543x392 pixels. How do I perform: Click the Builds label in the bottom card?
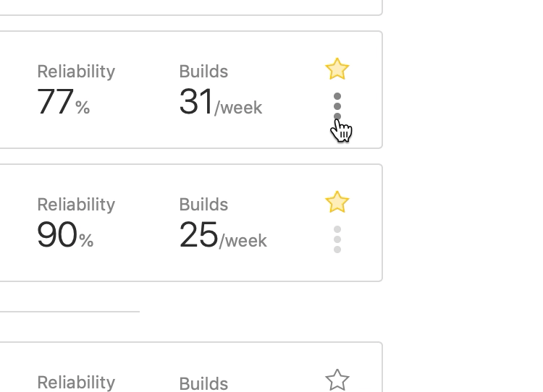(203, 383)
